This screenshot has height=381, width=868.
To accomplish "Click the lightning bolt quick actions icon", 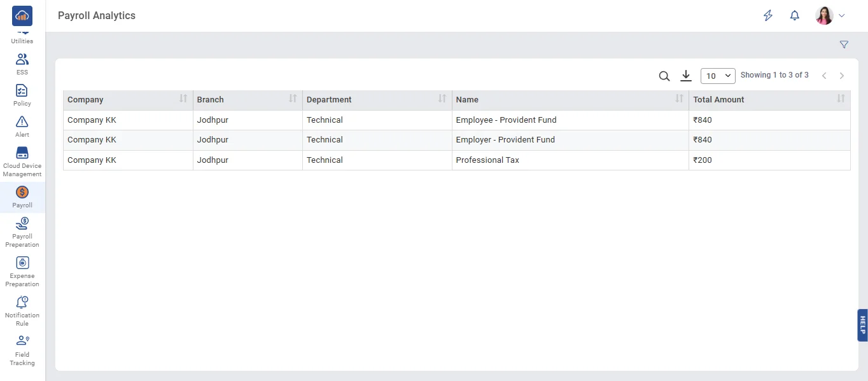I will (x=768, y=16).
